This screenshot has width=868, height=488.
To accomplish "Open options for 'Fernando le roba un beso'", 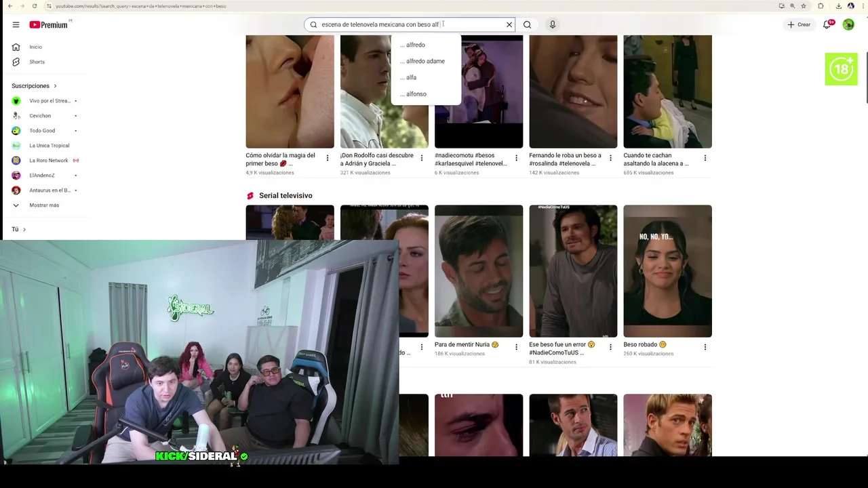I will pyautogui.click(x=610, y=158).
